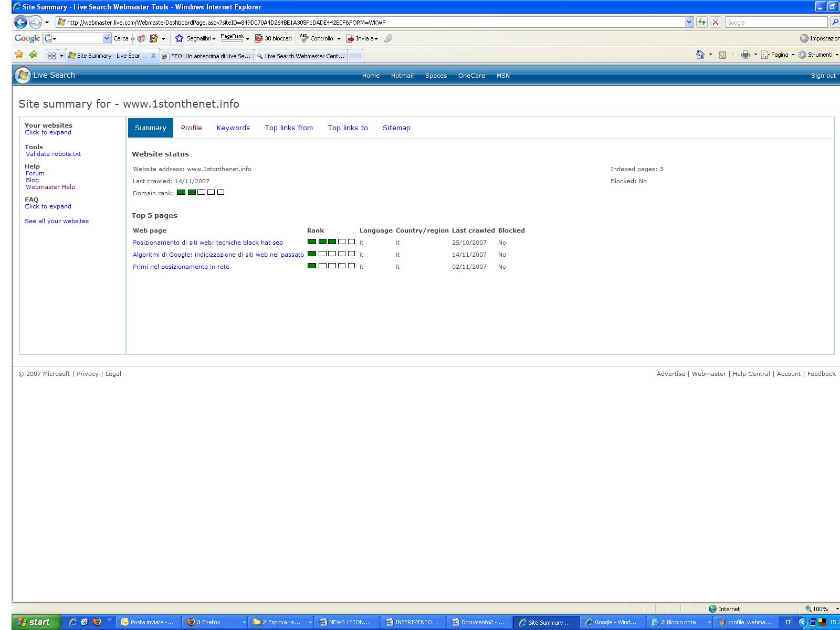Expand Your websites via Click to expand
Image resolution: width=840 pixels, height=630 pixels.
point(48,132)
